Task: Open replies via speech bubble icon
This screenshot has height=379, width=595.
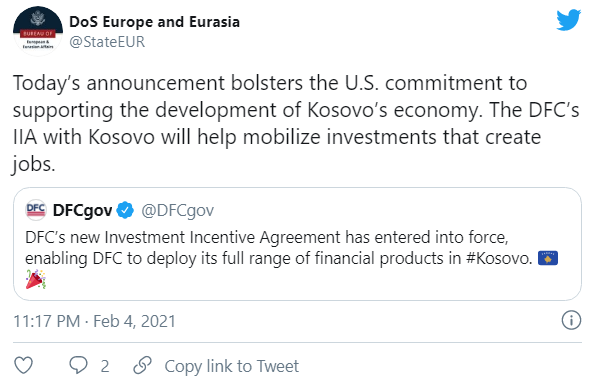Action: (x=78, y=365)
